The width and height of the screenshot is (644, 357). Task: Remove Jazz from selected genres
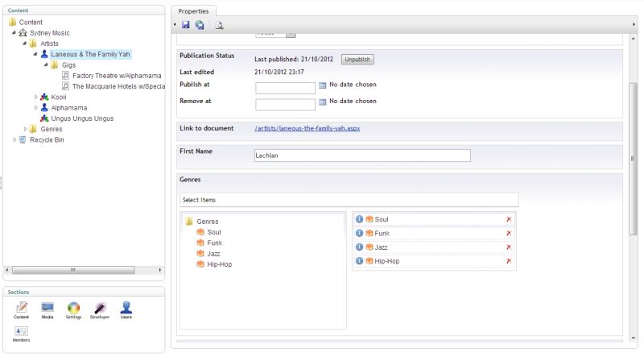(509, 247)
